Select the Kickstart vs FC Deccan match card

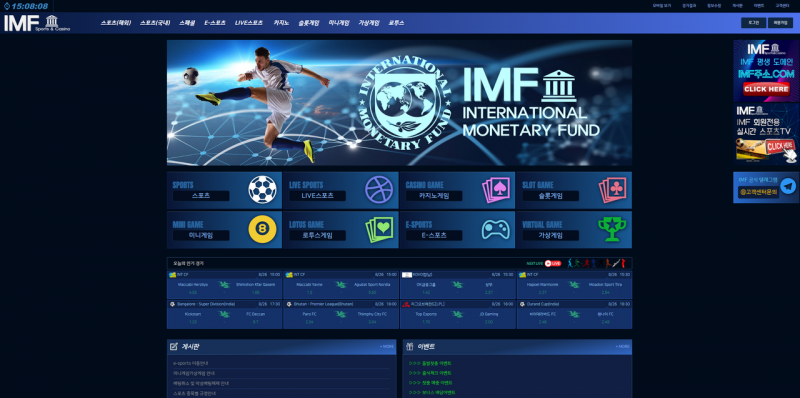coord(224,314)
